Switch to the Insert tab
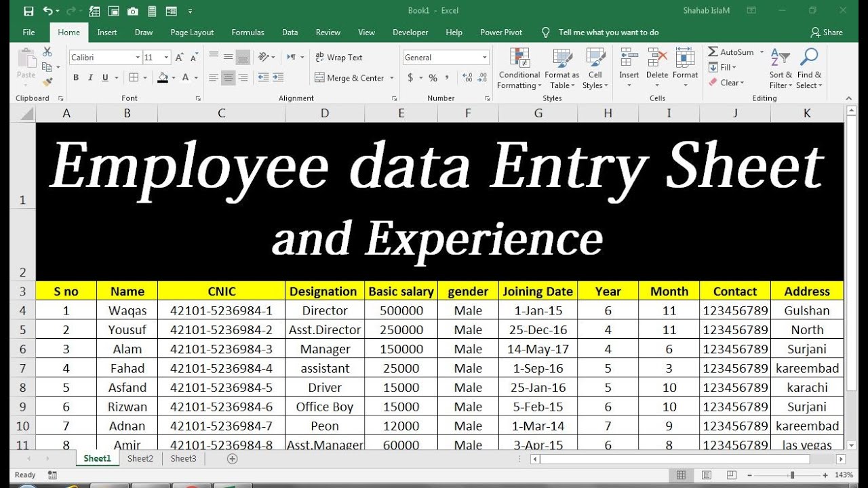The height and width of the screenshot is (488, 868). click(x=107, y=33)
